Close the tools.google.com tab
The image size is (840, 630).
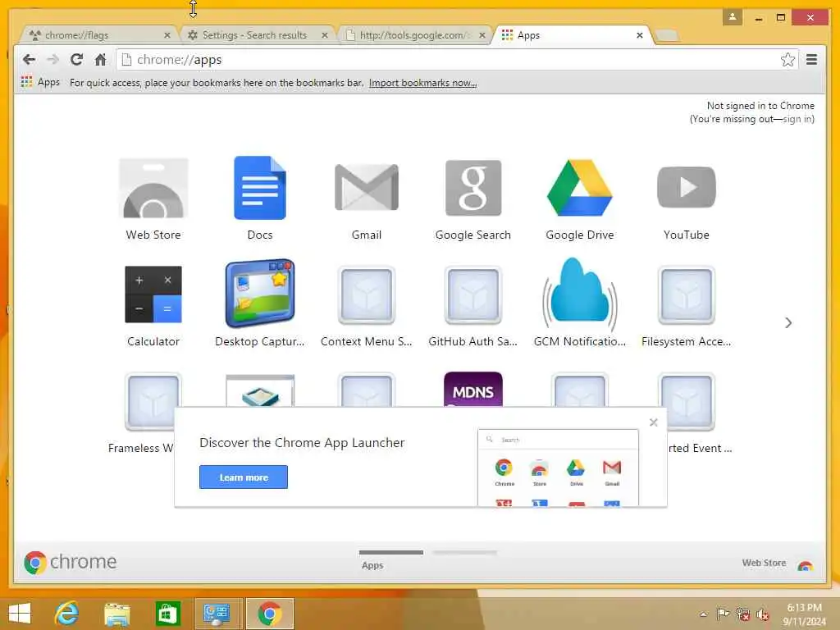(x=482, y=35)
